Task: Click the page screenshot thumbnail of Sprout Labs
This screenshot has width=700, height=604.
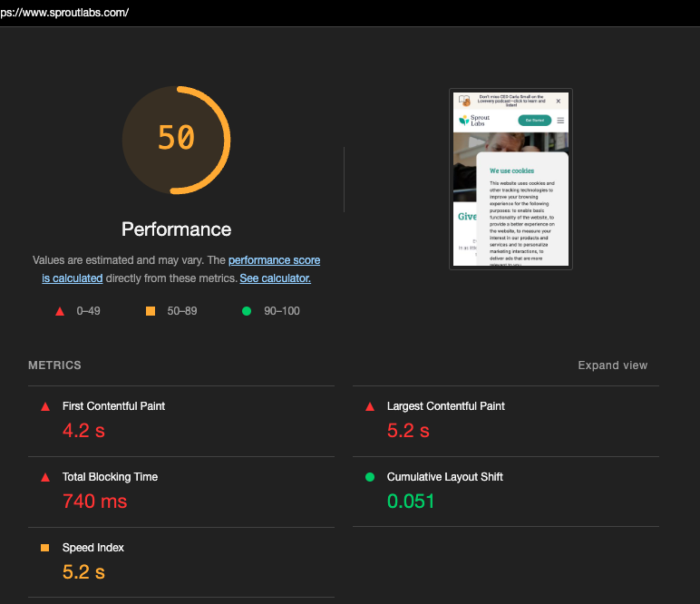Action: point(510,179)
